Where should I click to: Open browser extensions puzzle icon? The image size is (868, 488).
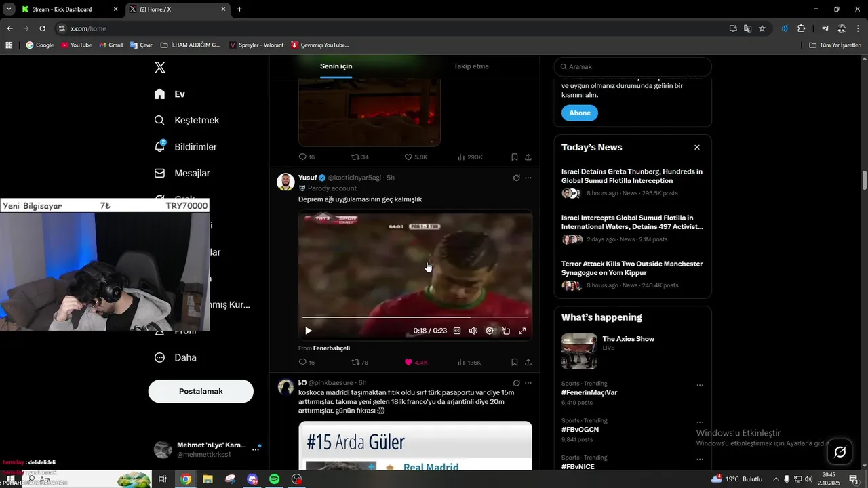click(x=802, y=28)
